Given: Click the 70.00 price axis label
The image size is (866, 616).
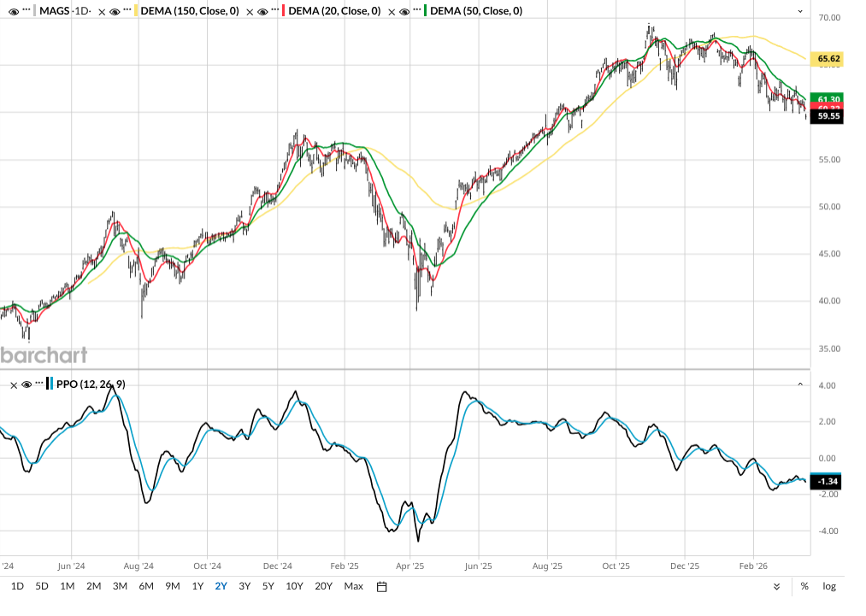Looking at the screenshot, I should [x=829, y=18].
